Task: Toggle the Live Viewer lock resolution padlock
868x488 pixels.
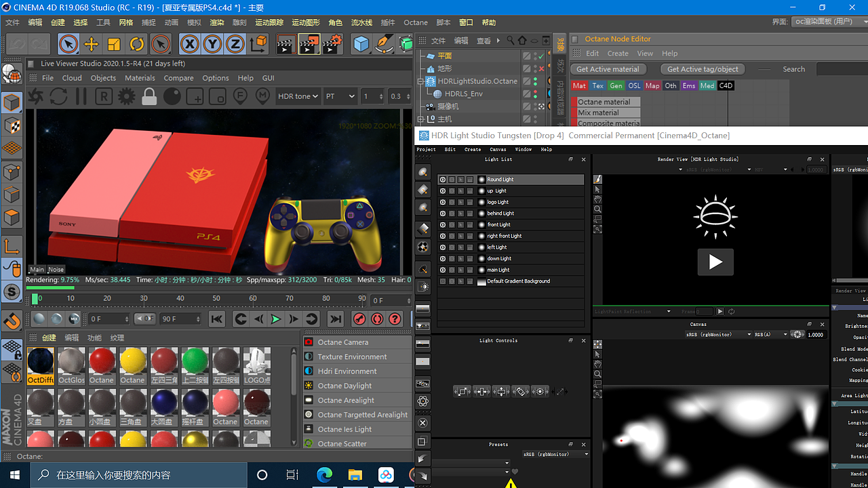Action: 149,96
